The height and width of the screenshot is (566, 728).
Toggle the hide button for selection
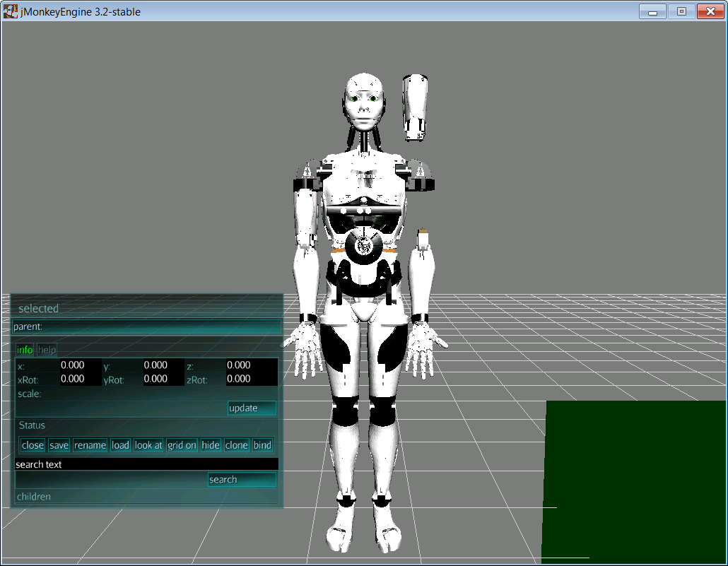[x=211, y=445]
